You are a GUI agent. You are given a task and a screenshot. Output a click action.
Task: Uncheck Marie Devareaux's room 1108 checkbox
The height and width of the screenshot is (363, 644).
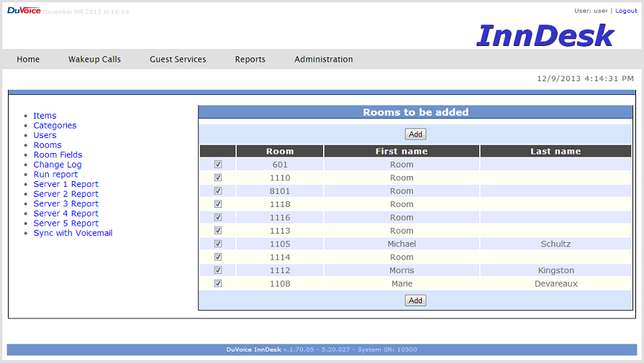click(x=218, y=283)
